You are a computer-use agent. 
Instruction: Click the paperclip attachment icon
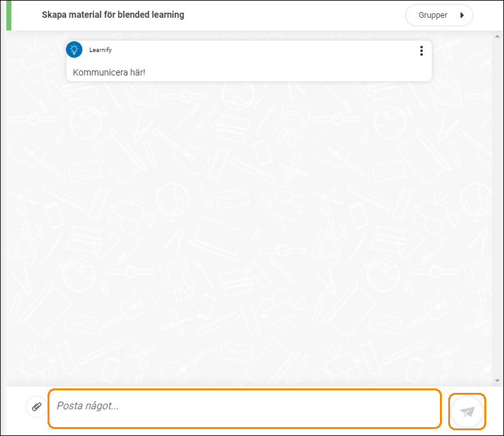click(37, 407)
